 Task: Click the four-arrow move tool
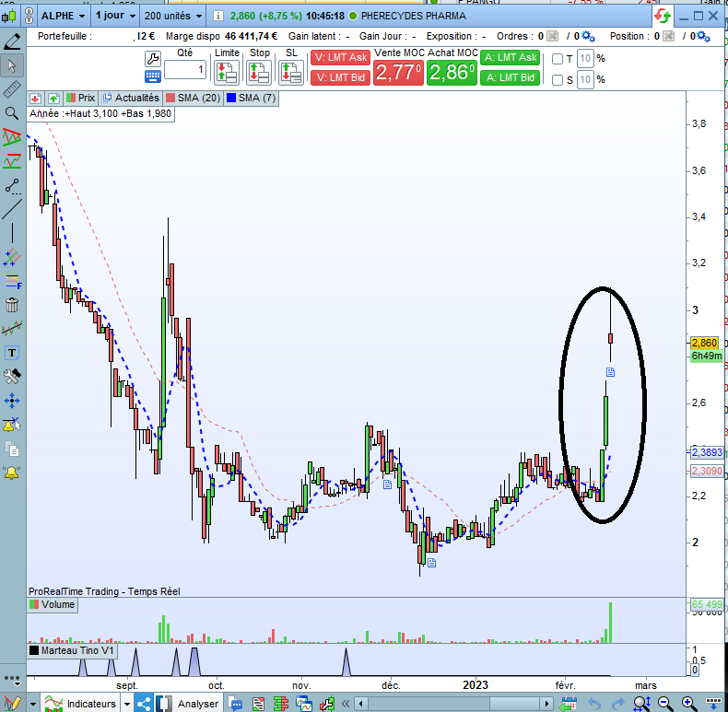[12, 401]
